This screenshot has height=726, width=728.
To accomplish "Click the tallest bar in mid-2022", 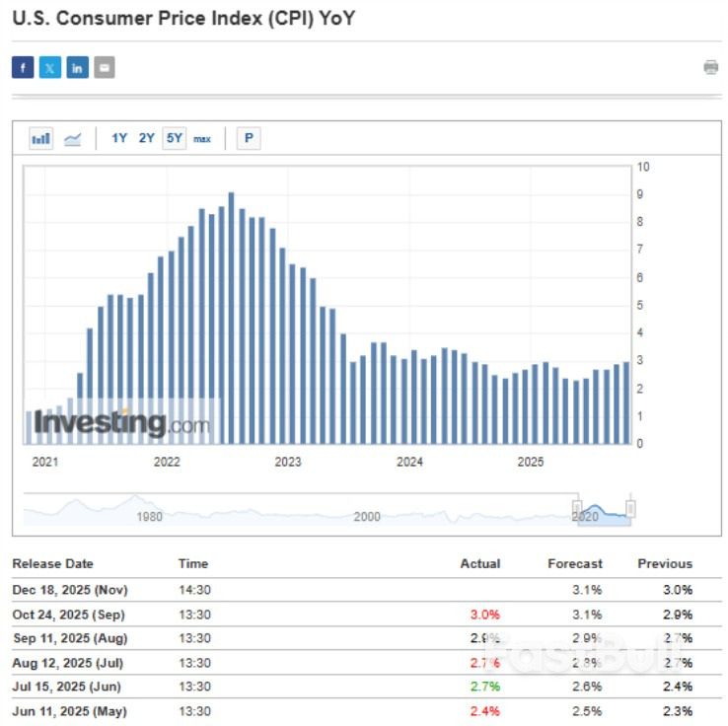I will (232, 316).
